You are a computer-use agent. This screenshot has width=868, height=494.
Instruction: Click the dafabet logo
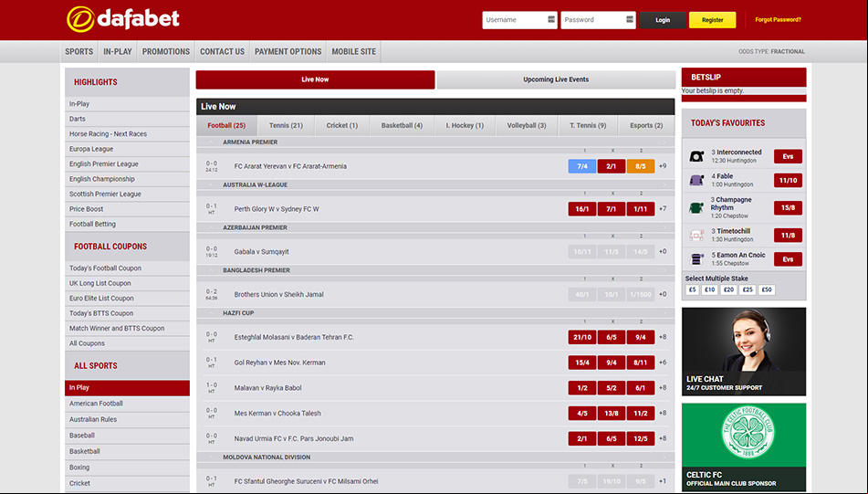point(123,19)
